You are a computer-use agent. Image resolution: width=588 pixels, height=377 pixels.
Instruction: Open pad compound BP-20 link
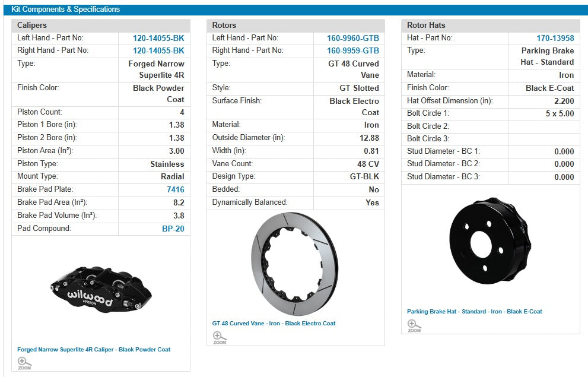(x=173, y=228)
